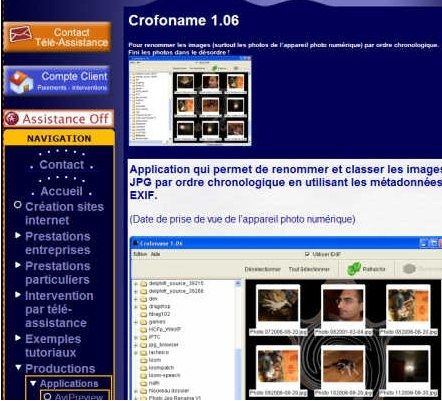Screen dimensions: 442x401
Task: Open the Edition menu in Crofoname window
Action: pos(140,254)
